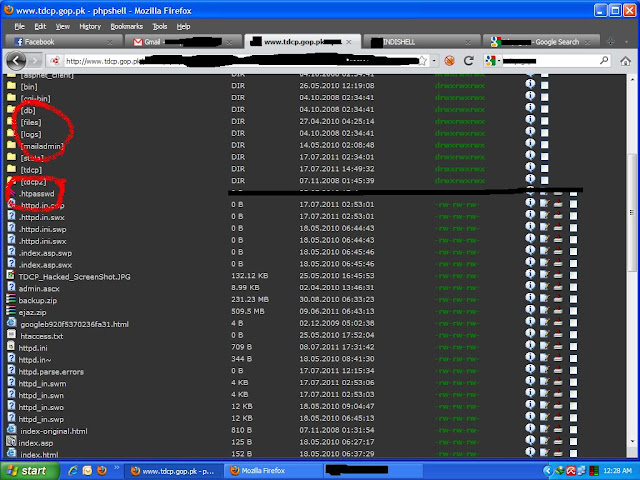The image size is (640, 480).
Task: Select the [bin] folder checkbox
Action: click(x=544, y=85)
